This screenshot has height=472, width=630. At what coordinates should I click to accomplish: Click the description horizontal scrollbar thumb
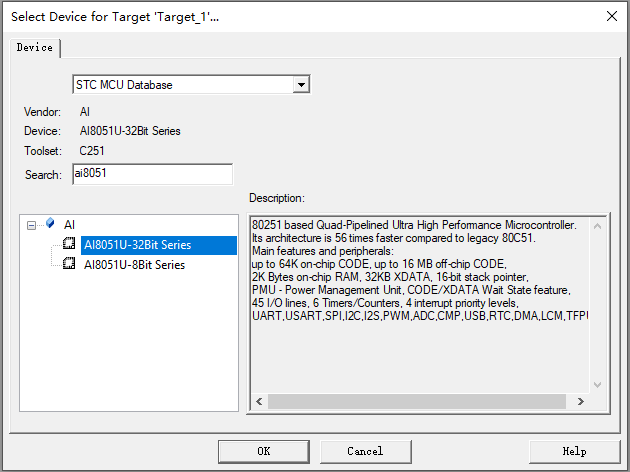[417, 401]
